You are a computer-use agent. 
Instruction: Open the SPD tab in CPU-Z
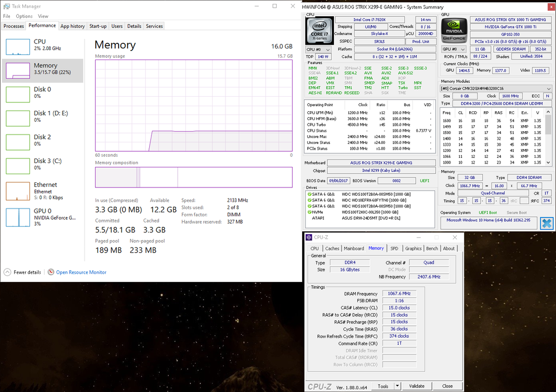(x=394, y=249)
